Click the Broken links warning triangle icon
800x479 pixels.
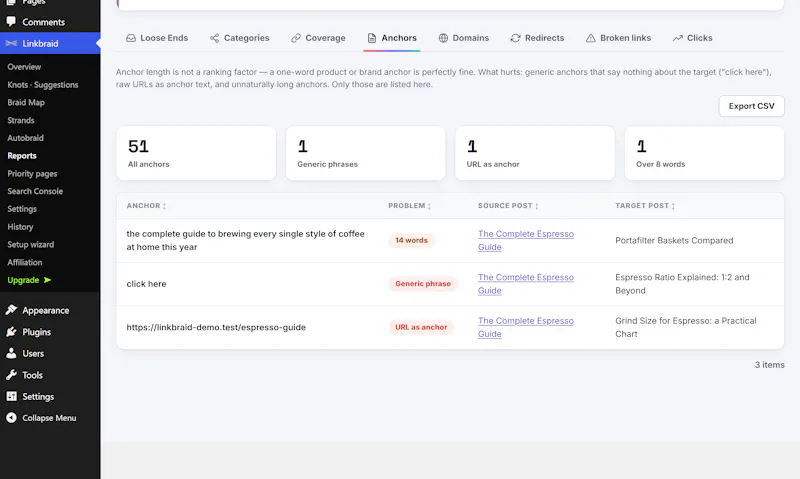point(590,38)
